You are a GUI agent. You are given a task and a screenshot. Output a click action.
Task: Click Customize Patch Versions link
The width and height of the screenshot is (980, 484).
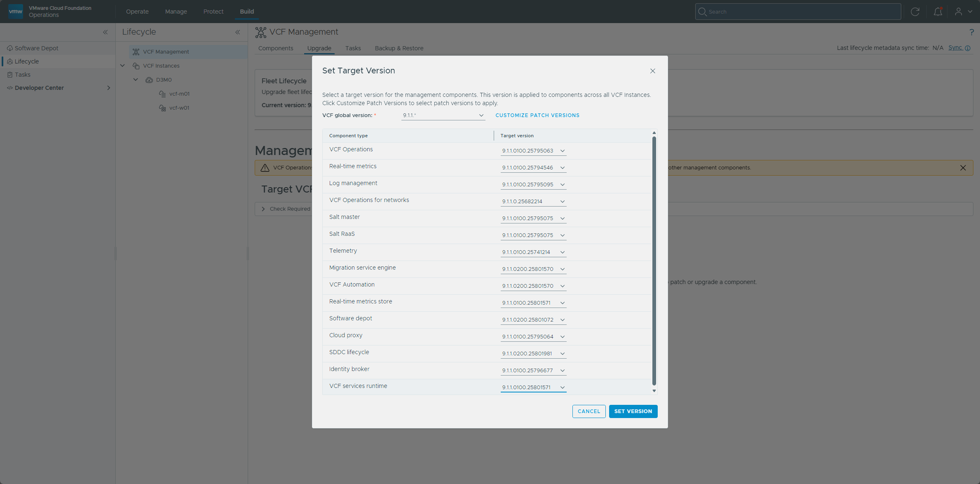coord(537,115)
